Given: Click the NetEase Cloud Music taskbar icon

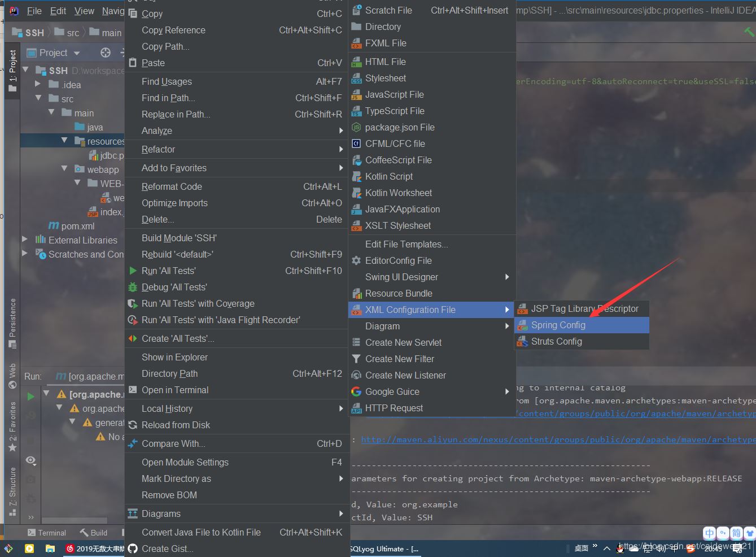Looking at the screenshot, I should coord(69,548).
